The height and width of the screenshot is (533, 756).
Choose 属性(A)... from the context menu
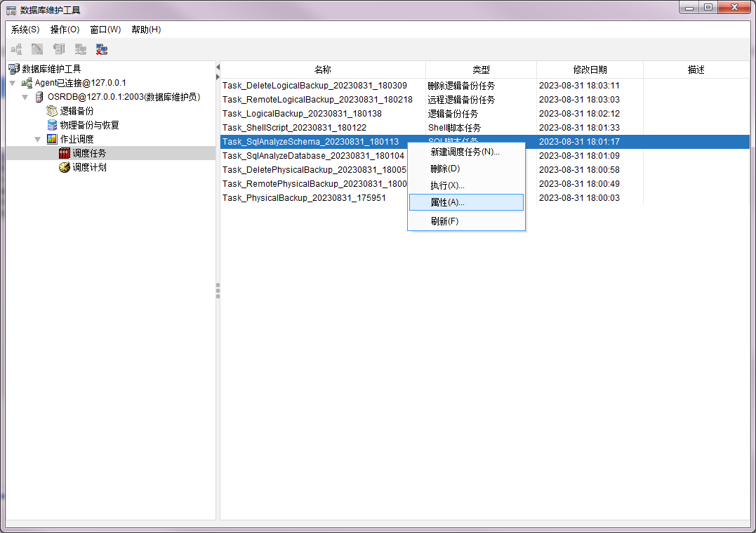coord(447,202)
